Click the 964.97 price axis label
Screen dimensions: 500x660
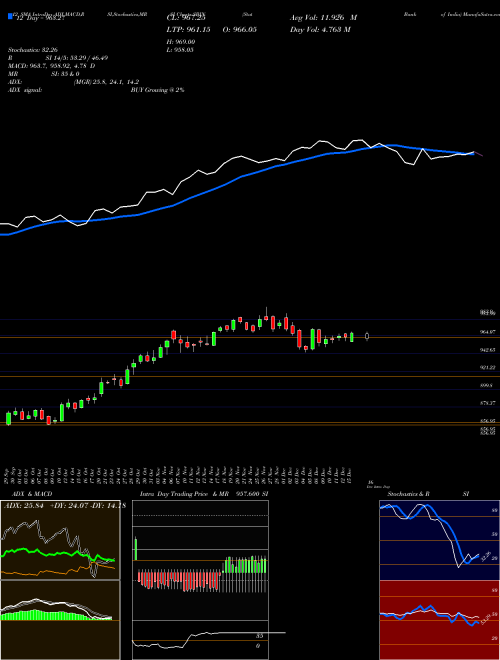click(488, 332)
